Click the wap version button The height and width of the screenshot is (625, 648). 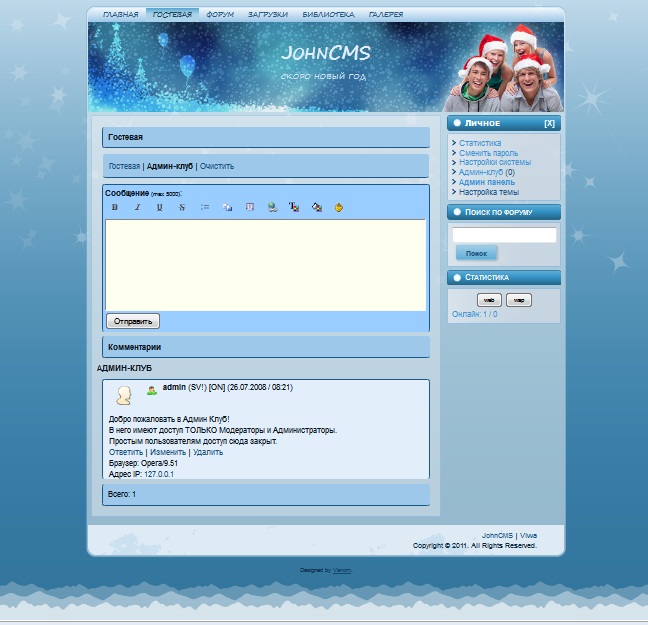(519, 300)
